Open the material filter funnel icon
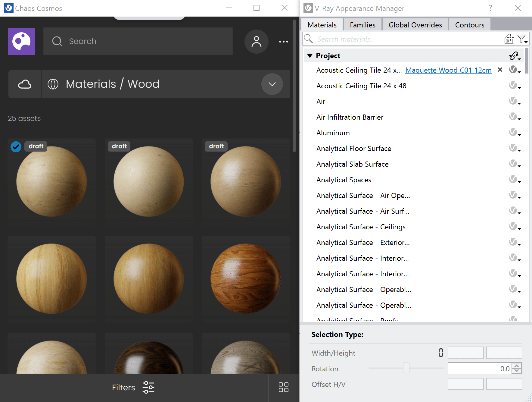The image size is (532, 402). 522,39
